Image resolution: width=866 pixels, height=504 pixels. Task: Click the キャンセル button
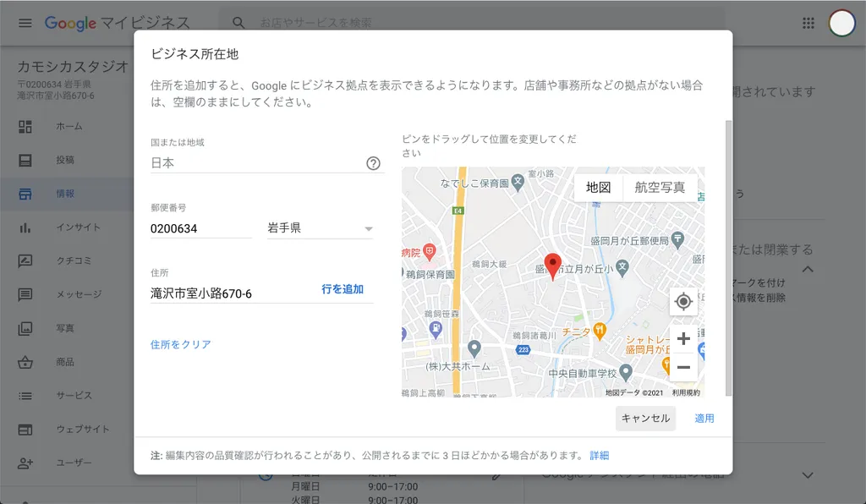click(x=645, y=419)
